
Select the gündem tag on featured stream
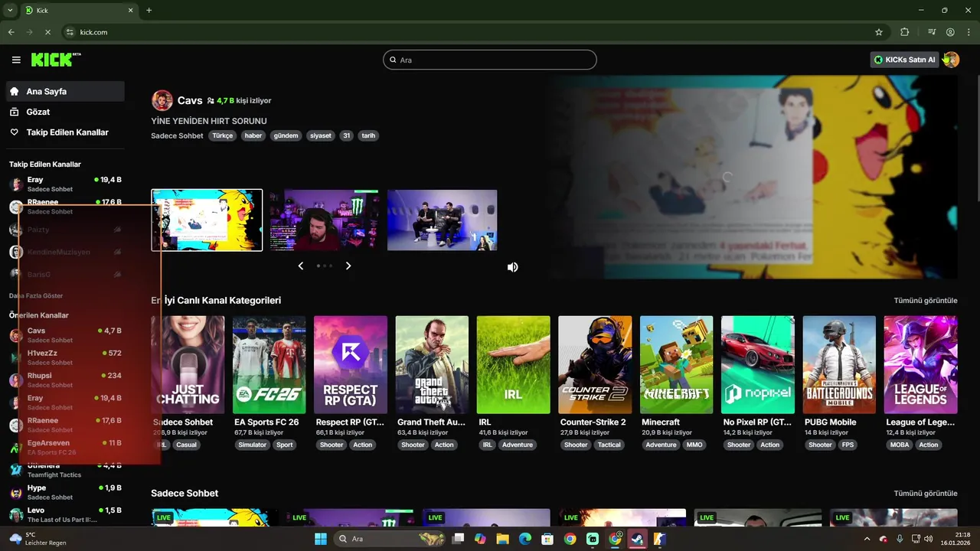286,135
